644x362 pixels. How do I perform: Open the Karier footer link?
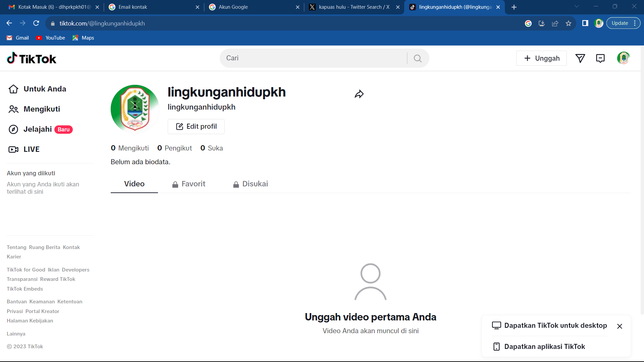14,257
